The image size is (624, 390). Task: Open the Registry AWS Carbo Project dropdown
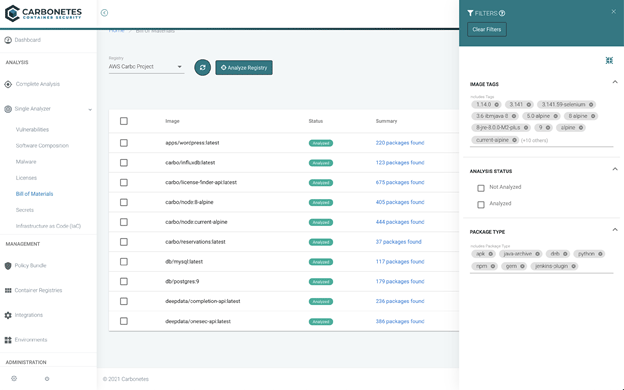click(146, 67)
